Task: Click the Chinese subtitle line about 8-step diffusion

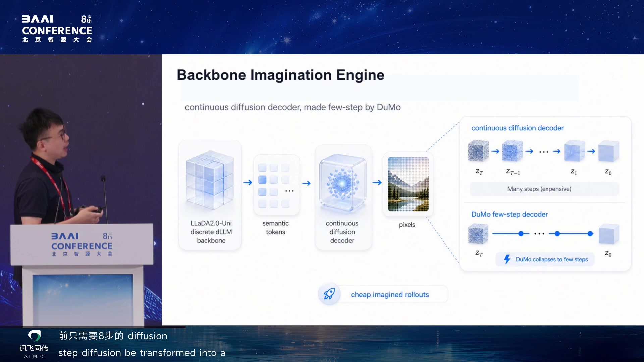Action: pos(113,336)
